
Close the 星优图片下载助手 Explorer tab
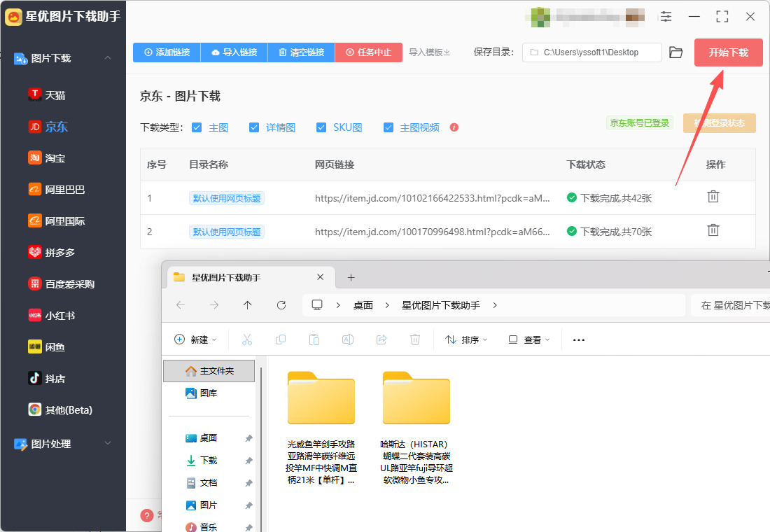320,277
